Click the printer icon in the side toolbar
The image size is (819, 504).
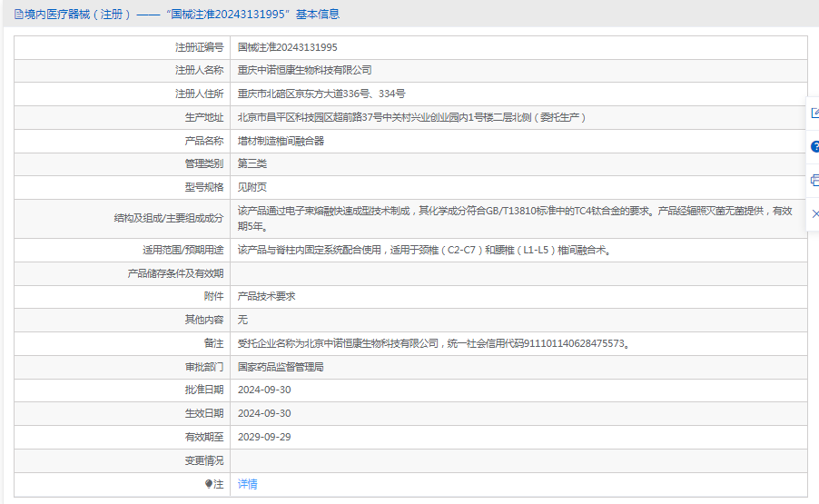coord(814,181)
